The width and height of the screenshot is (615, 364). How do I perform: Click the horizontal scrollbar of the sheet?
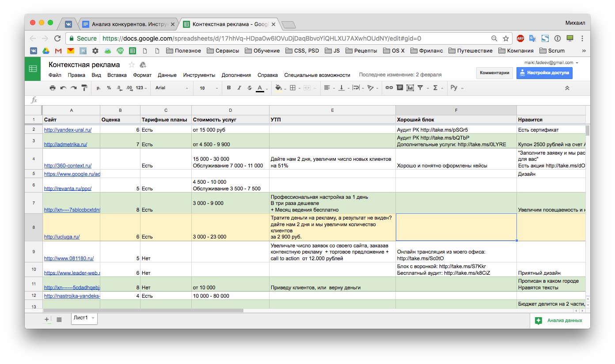(143, 311)
